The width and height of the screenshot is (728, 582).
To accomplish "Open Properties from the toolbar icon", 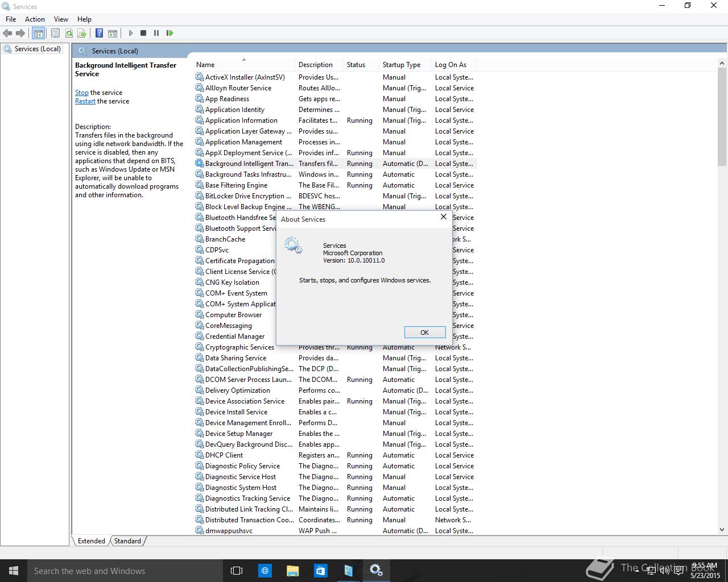I will (x=55, y=33).
